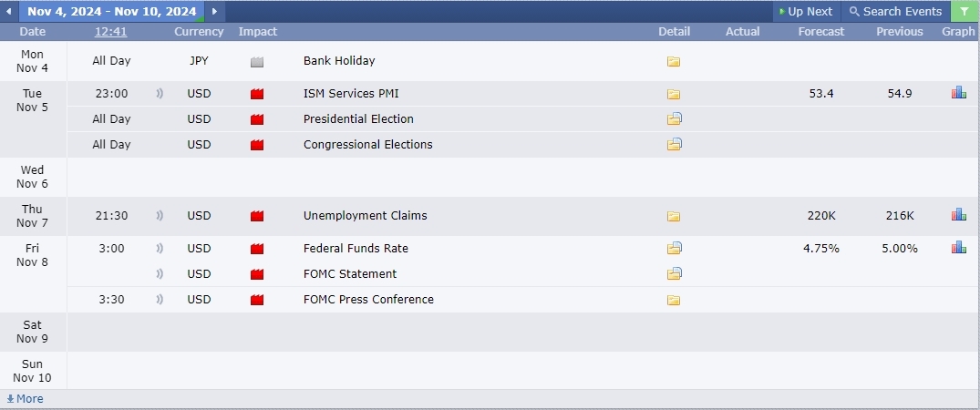Open the Nov 4 - Nov 10 date range picker

click(112, 11)
